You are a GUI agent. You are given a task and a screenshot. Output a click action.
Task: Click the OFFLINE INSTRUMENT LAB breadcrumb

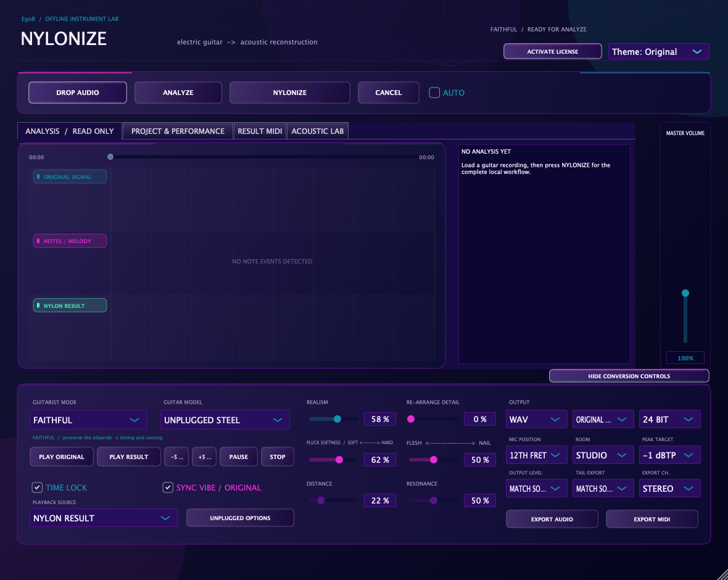click(x=81, y=19)
